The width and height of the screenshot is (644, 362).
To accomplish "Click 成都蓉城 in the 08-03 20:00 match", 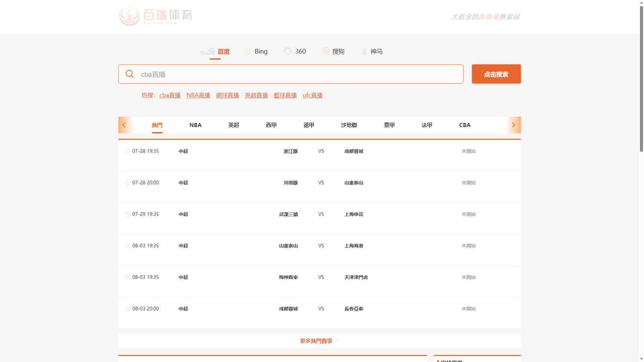I will [x=288, y=309].
